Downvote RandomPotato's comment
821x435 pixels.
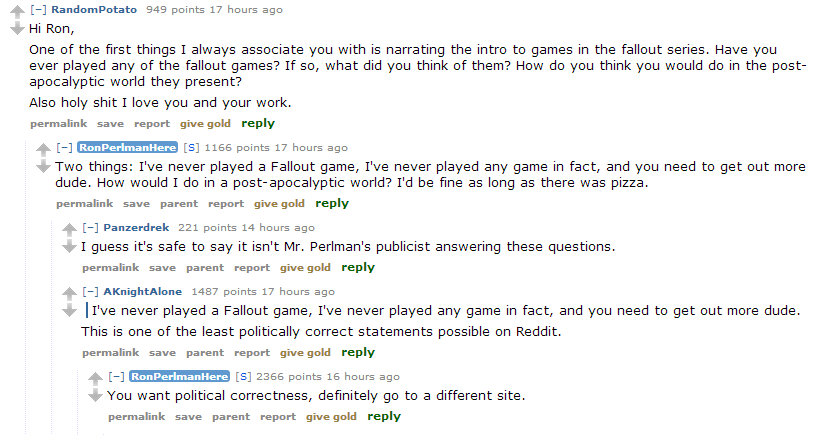16,28
